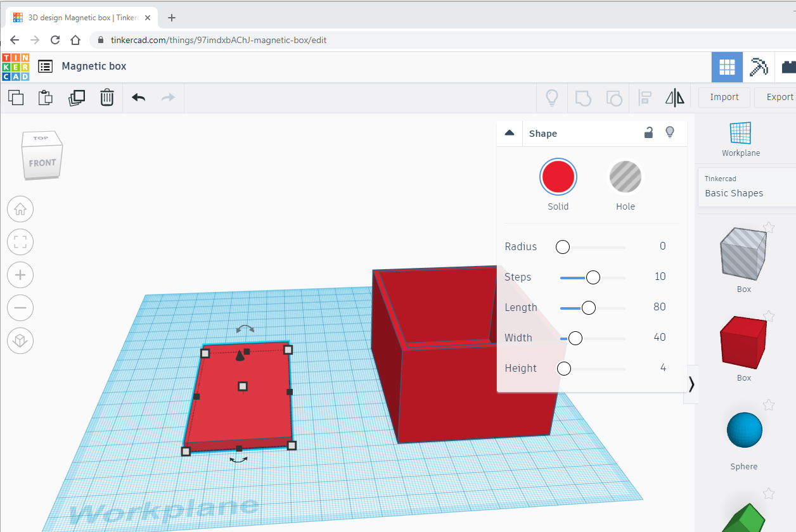Zoom in with the plus button
The height and width of the screenshot is (532, 796).
[20, 275]
